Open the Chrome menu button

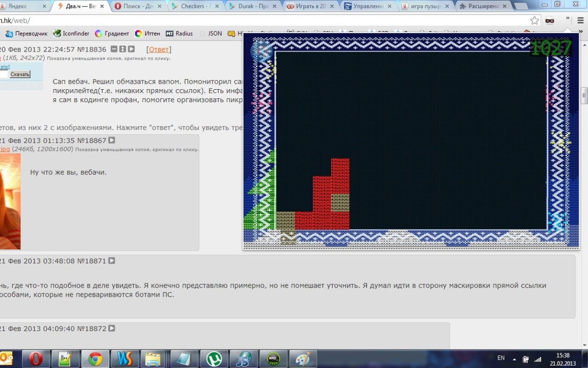pos(580,21)
